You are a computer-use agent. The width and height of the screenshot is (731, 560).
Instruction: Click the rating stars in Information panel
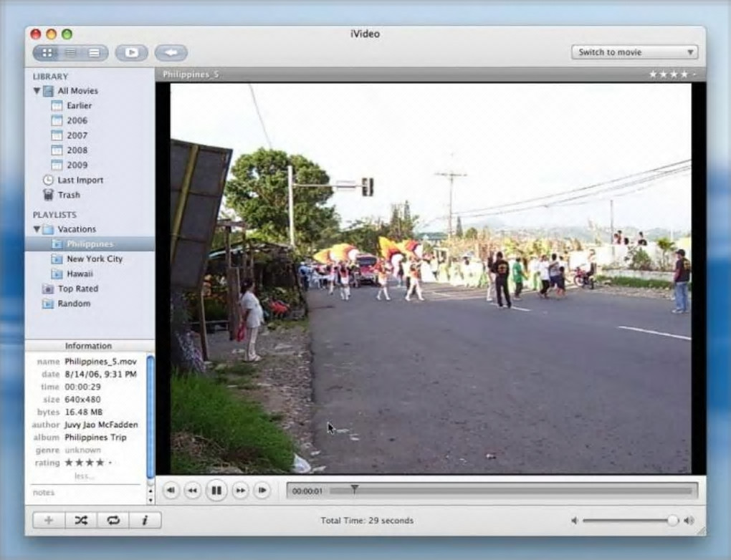click(x=89, y=463)
